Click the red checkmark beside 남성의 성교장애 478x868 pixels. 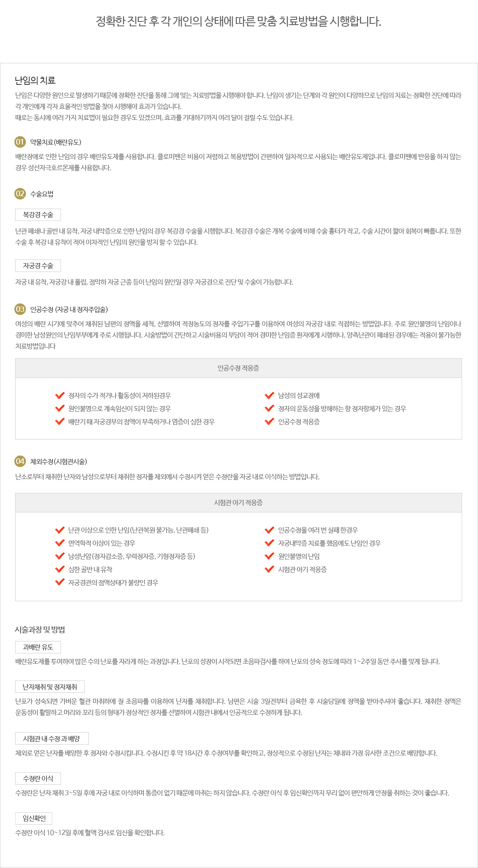(269, 395)
